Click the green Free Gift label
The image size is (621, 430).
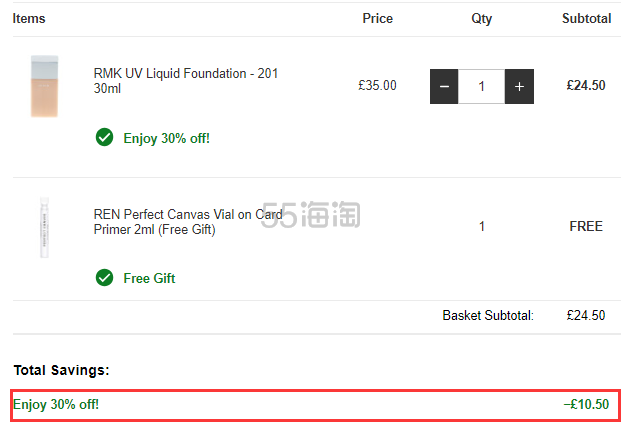(149, 278)
